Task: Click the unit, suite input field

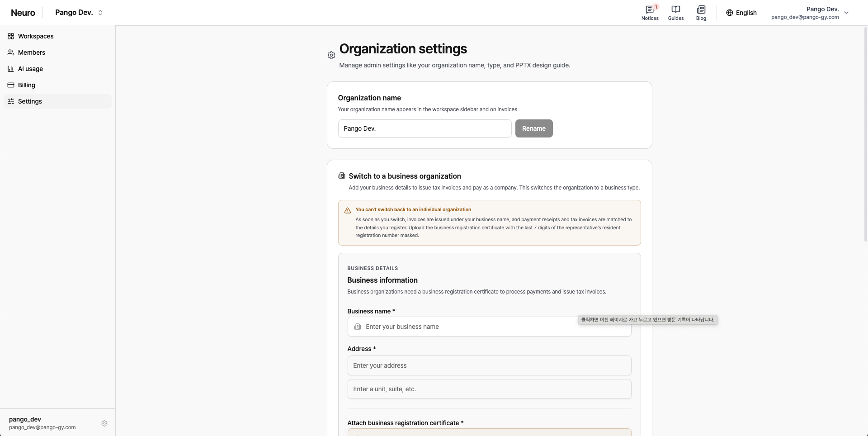Action: coord(489,389)
